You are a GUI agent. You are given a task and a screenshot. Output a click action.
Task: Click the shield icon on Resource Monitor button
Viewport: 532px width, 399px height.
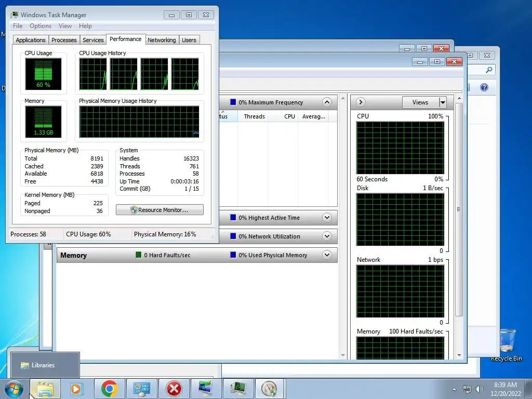134,210
